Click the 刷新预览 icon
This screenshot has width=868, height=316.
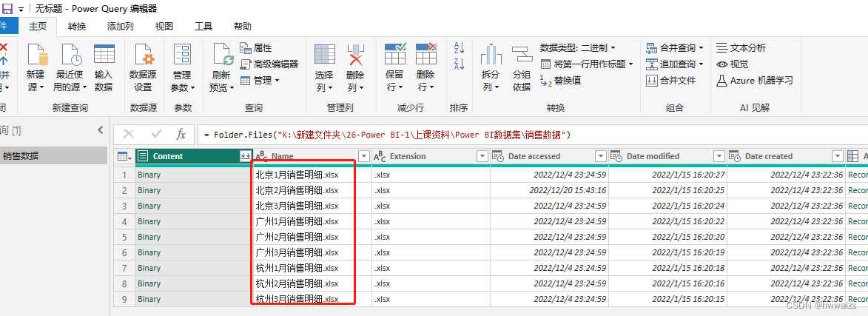click(x=223, y=56)
